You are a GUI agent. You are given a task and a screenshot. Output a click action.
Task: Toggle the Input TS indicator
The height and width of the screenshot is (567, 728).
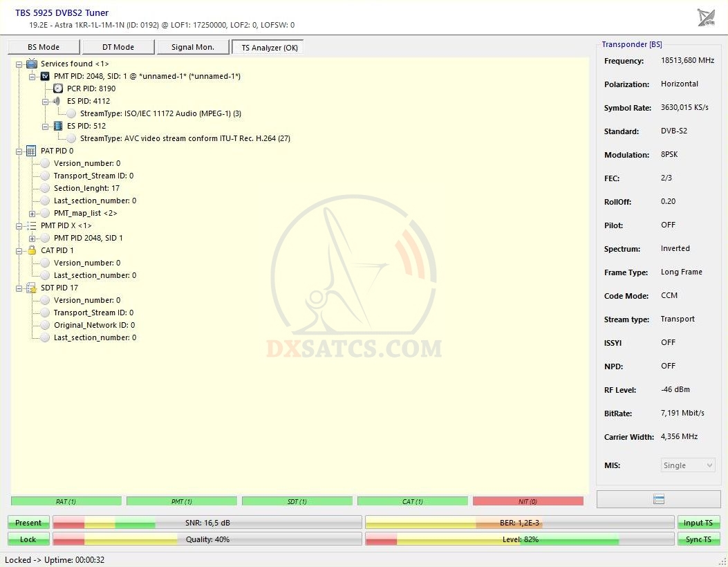click(x=698, y=523)
